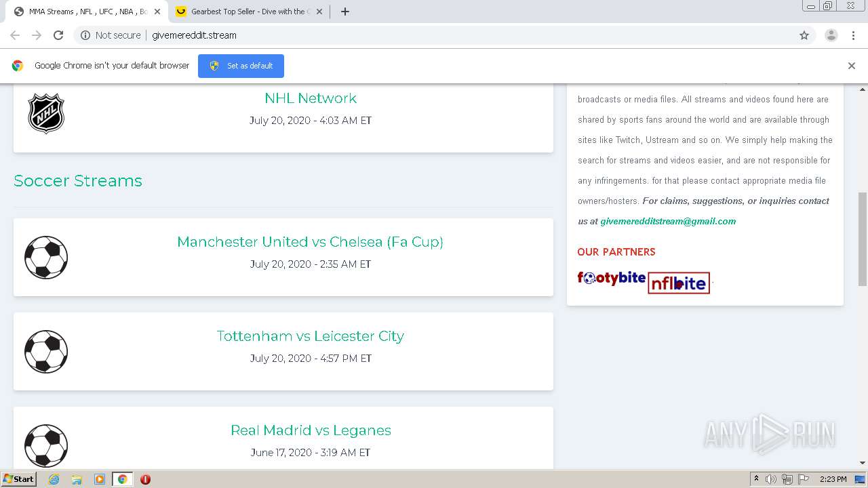The image size is (868, 488).
Task: Click the Show desktop button
Action: point(861,479)
